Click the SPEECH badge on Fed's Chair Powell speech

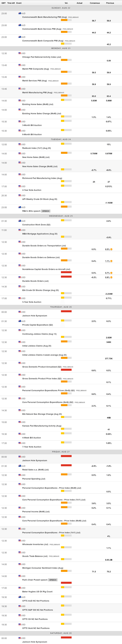(x=53, y=580)
